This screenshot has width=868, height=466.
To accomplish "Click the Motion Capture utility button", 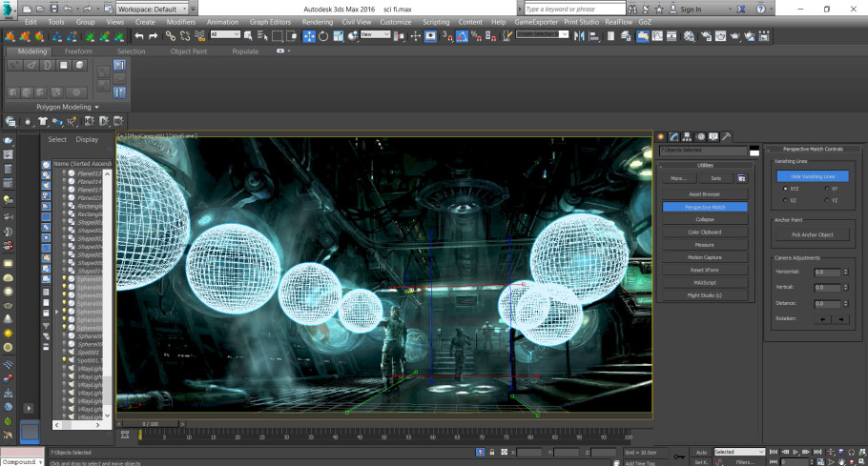I will pyautogui.click(x=705, y=257).
